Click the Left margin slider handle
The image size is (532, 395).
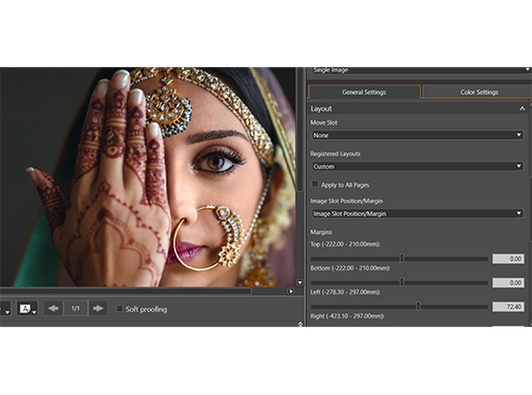coord(418,307)
